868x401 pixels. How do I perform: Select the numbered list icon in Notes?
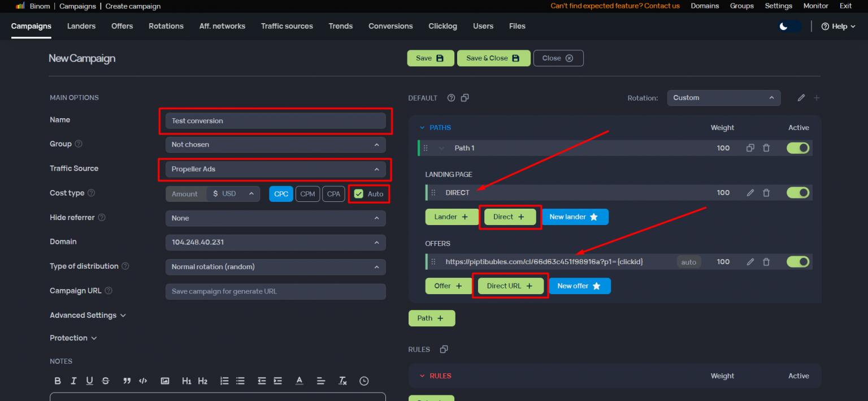pos(224,381)
